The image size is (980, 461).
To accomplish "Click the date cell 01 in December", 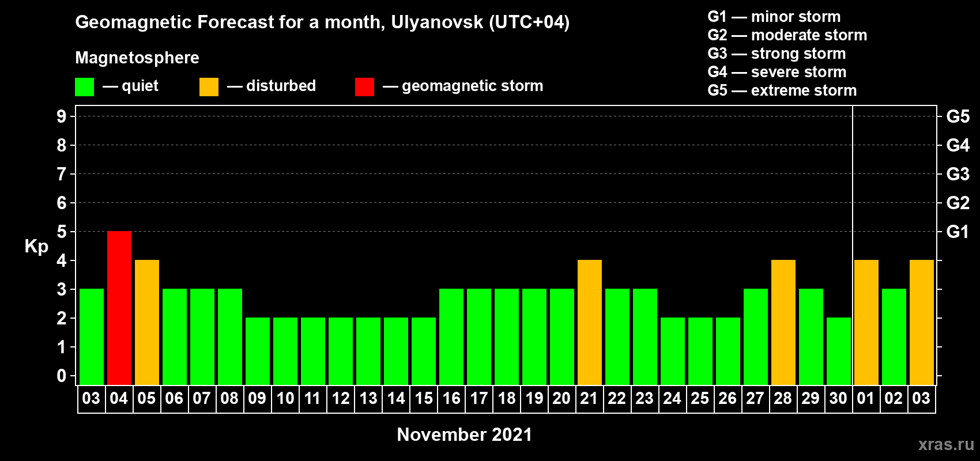I will [x=866, y=399].
